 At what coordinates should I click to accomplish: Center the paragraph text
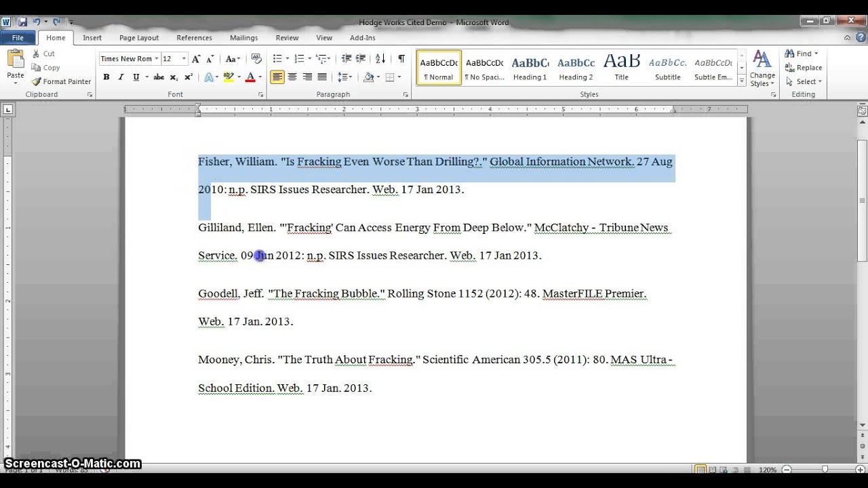pos(292,77)
